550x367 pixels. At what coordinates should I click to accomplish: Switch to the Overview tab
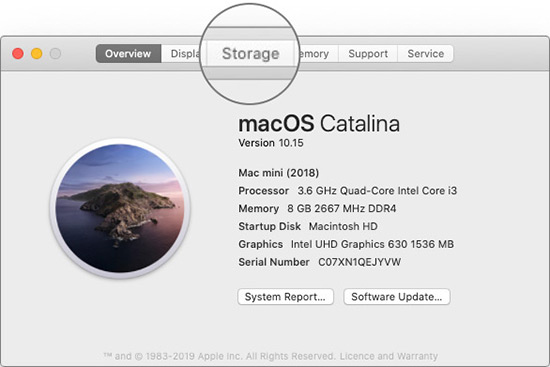pyautogui.click(x=128, y=54)
